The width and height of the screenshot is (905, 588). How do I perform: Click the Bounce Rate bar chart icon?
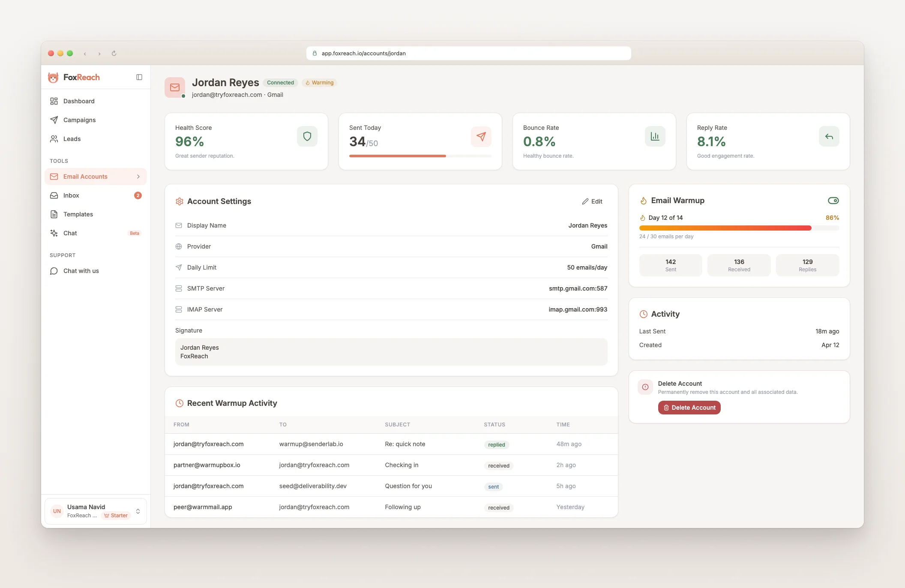[x=655, y=136]
